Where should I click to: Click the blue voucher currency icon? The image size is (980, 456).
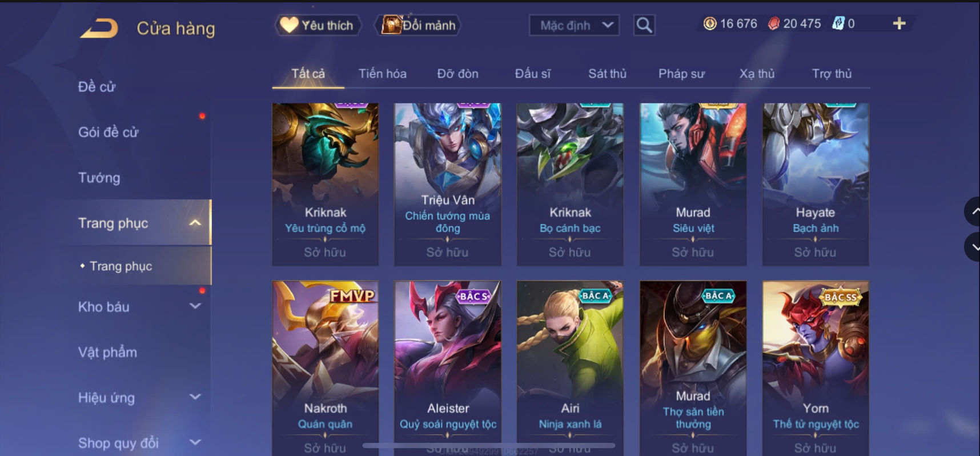coord(838,23)
